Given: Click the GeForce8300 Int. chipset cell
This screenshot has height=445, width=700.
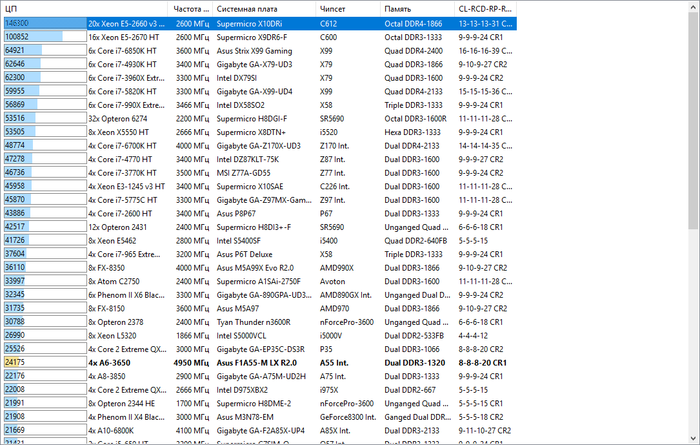Looking at the screenshot, I should pyautogui.click(x=348, y=416).
